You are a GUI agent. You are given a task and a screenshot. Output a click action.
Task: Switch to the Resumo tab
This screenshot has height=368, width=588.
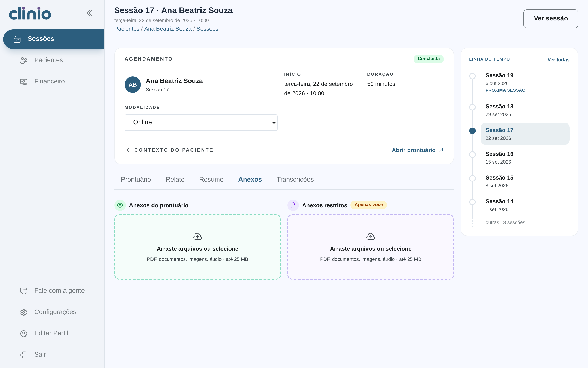pos(211,179)
